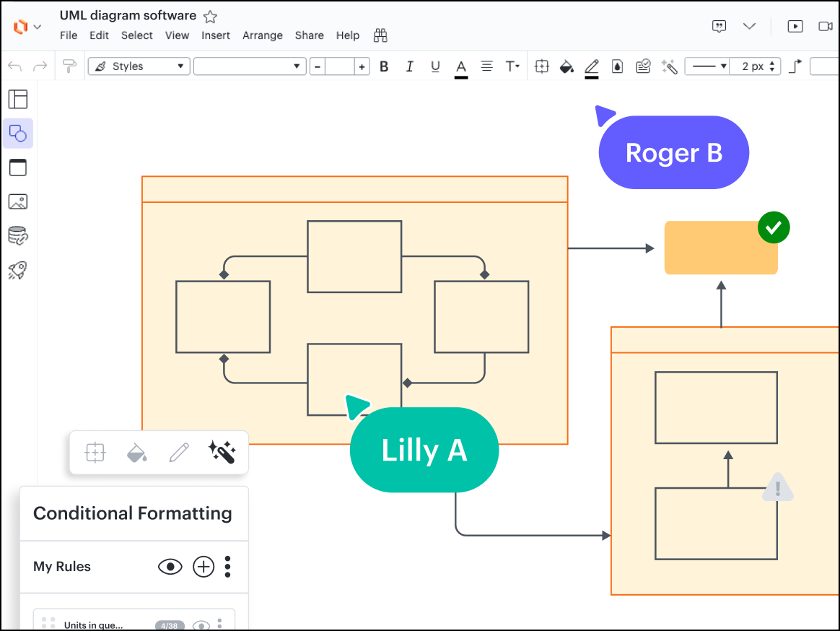Select the format painter tool

point(69,66)
